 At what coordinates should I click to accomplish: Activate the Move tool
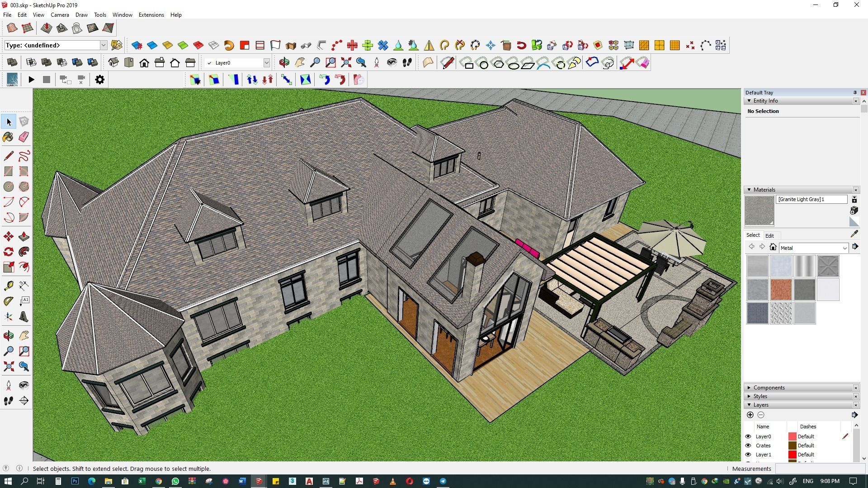(x=9, y=236)
